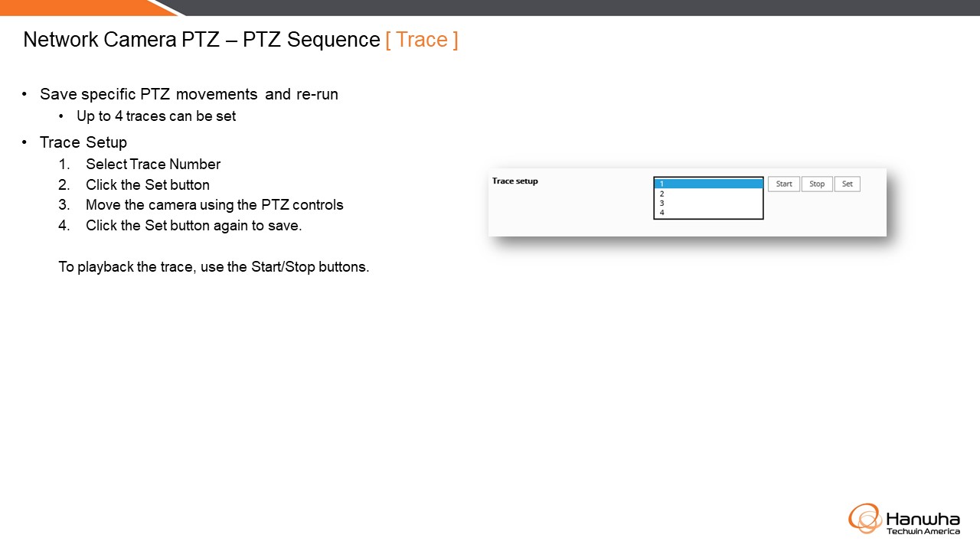The image size is (980, 551).
Task: Click the Hanwha swirl logo icon
Action: point(865,518)
